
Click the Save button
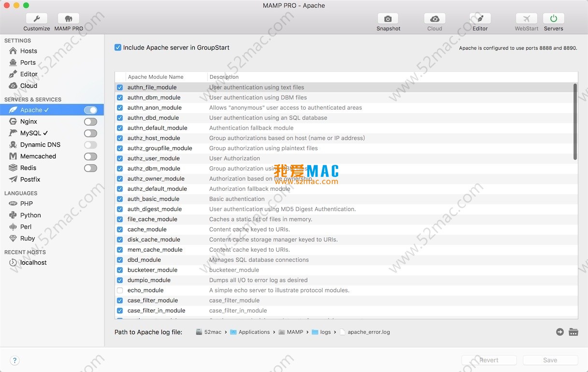click(550, 360)
